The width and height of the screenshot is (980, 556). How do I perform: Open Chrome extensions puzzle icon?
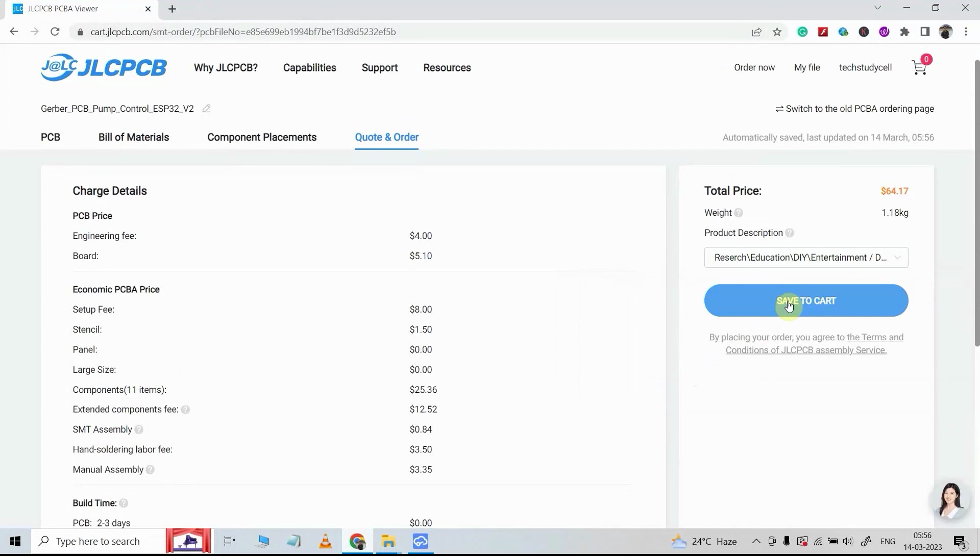tap(904, 32)
